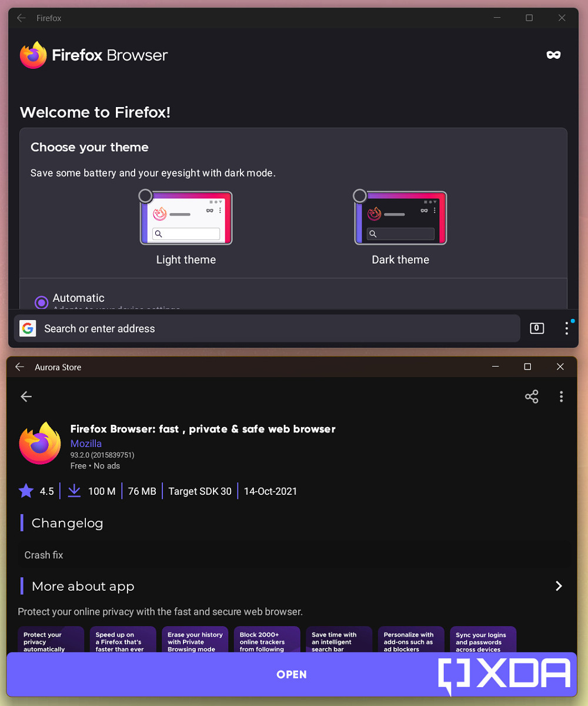Open 'Protect your privacy automatically' screenshot
The image size is (588, 706).
pos(51,640)
